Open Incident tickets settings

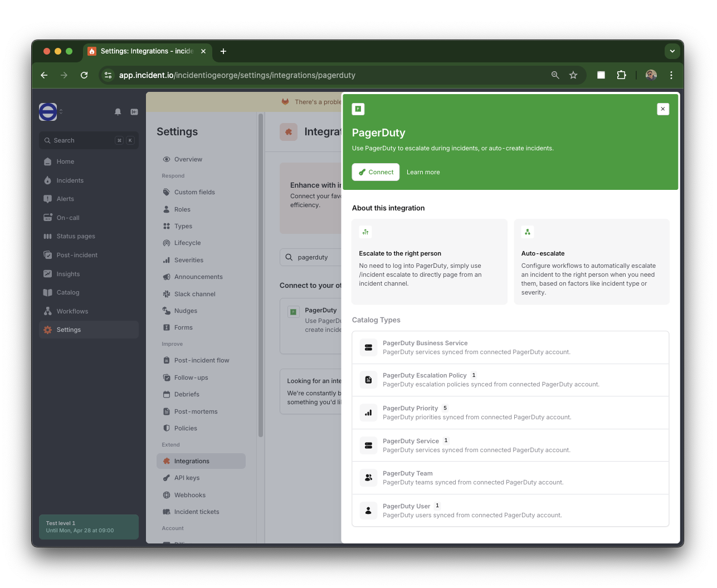(x=201, y=512)
